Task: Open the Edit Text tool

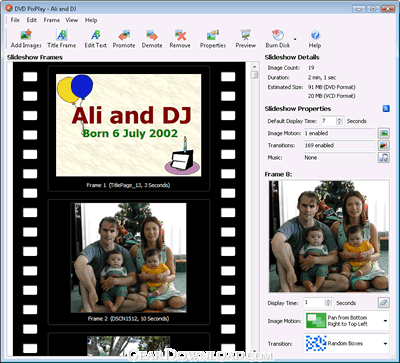Action: pos(96,39)
